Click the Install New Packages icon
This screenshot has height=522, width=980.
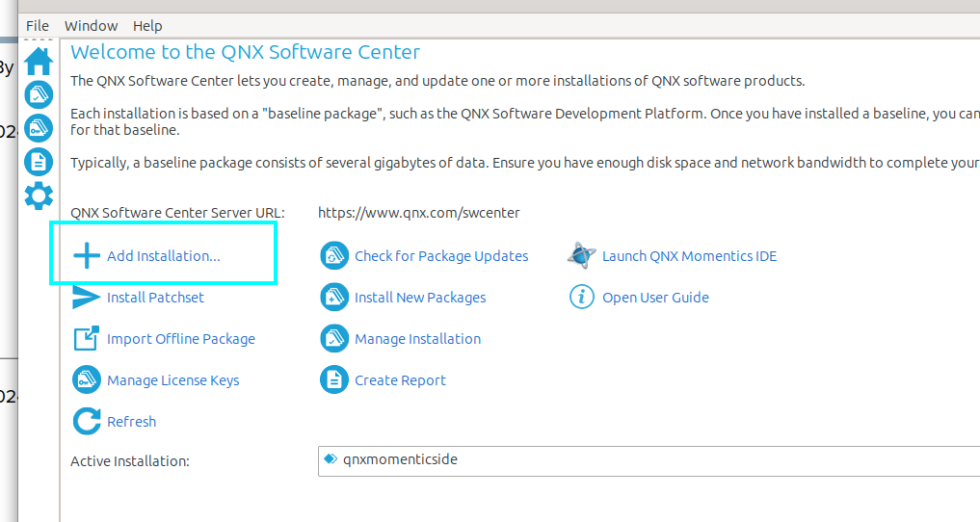point(334,298)
